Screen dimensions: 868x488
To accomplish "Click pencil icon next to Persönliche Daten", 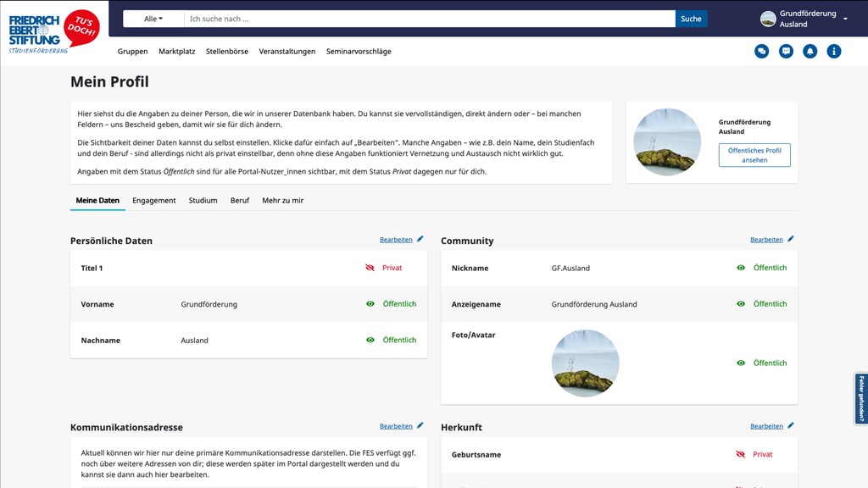I will tap(420, 240).
